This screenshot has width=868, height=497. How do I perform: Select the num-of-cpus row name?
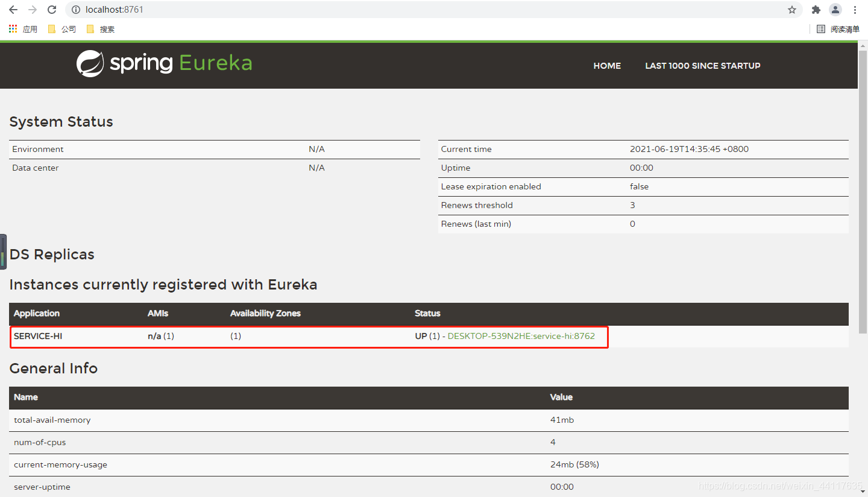[x=40, y=442]
